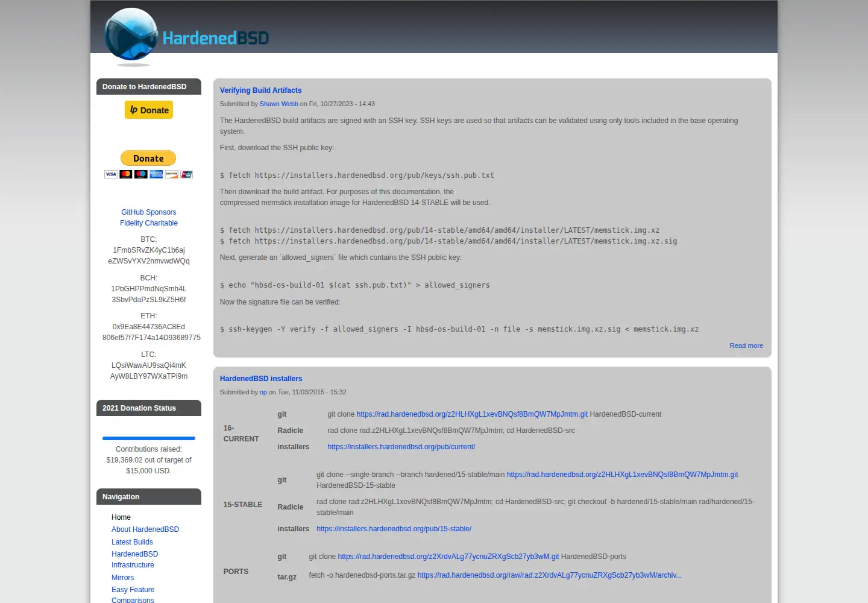Click the LTC address LQsiWawAU9saQi4mK
This screenshot has width=868, height=603.
(149, 365)
